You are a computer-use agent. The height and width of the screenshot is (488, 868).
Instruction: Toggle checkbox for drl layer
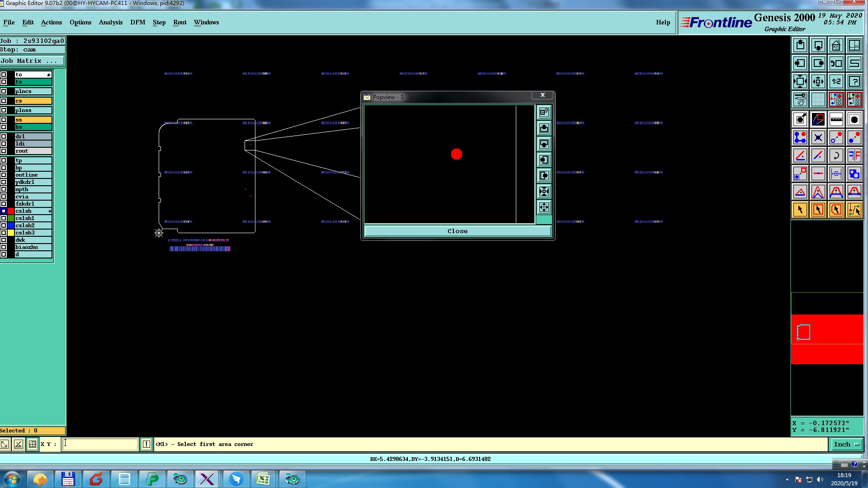[x=4, y=136]
